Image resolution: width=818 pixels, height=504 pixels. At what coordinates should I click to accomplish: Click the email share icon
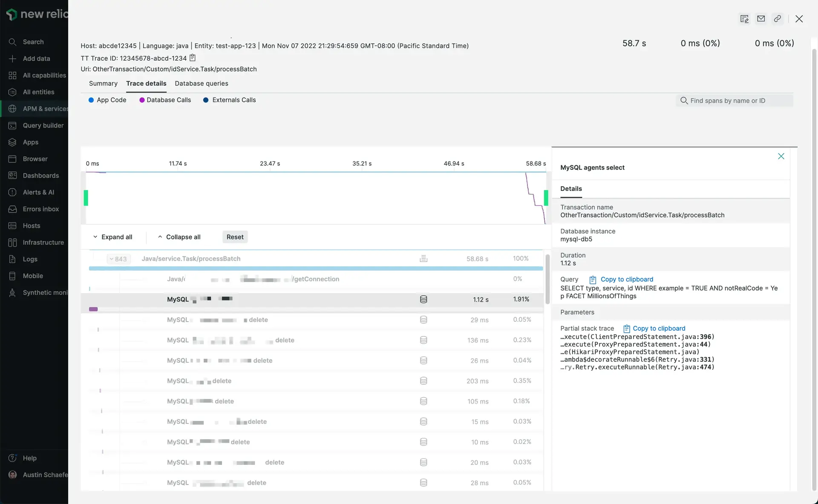coord(761,19)
